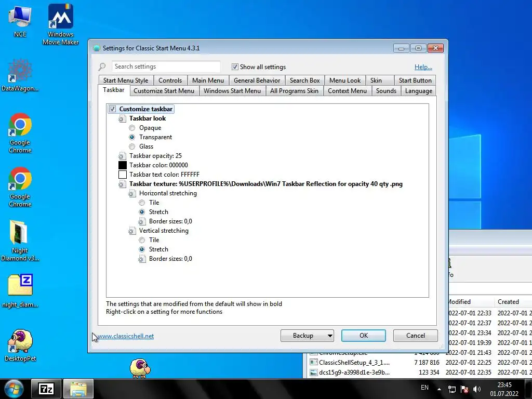Click the Show desktop strip at the taskbar's end
The height and width of the screenshot is (399, 532).
tap(528, 389)
